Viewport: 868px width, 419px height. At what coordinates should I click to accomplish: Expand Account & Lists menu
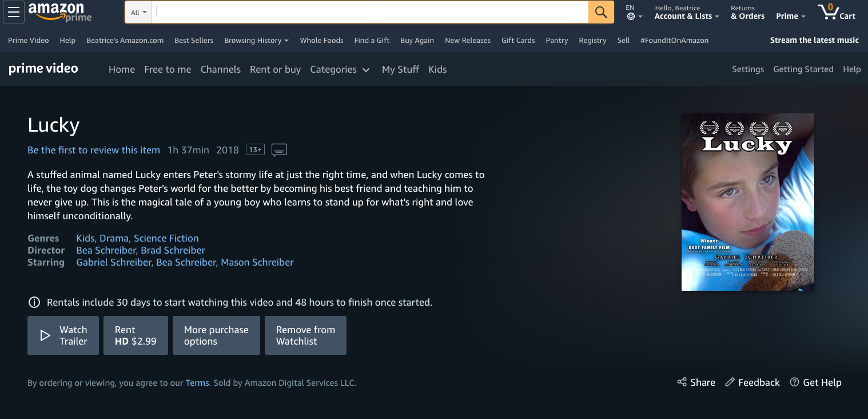(687, 12)
